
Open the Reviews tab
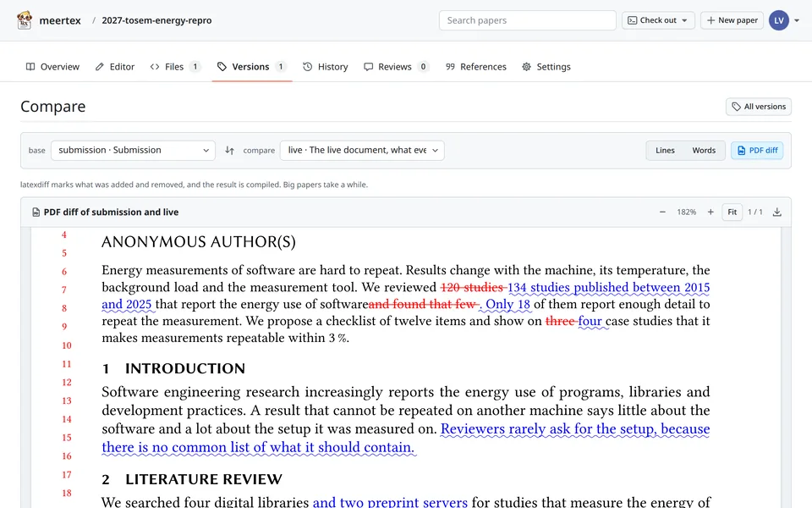tap(396, 66)
